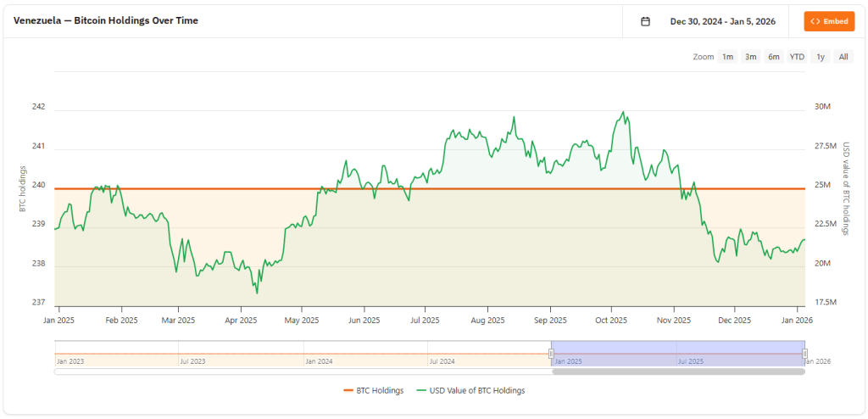The width and height of the screenshot is (868, 419).
Task: Set zoom to 3m
Action: 750,57
